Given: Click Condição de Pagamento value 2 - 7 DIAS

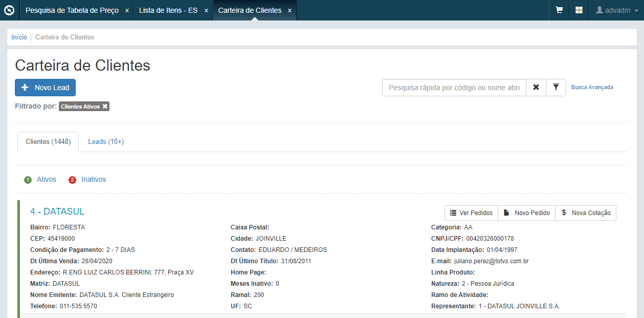Looking at the screenshot, I should 121,250.
